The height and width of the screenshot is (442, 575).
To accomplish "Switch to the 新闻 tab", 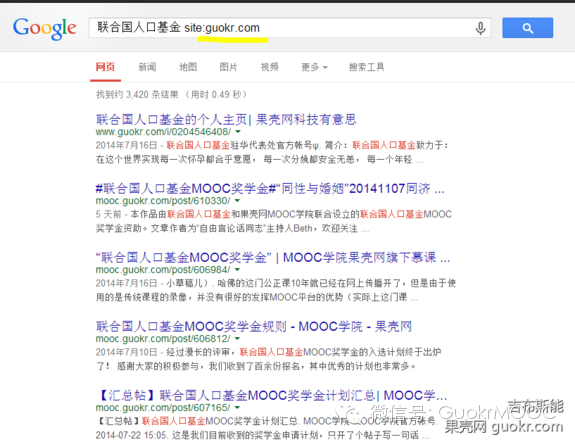I will coord(147,67).
